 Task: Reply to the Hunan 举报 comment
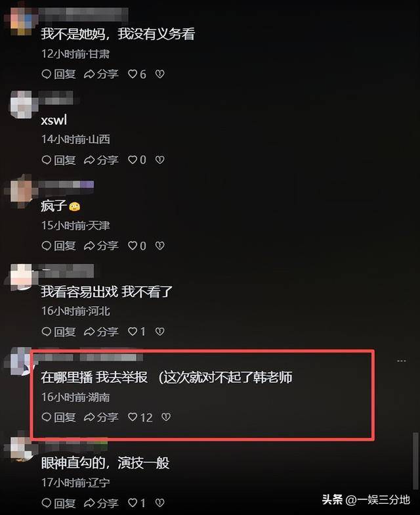pyautogui.click(x=59, y=417)
